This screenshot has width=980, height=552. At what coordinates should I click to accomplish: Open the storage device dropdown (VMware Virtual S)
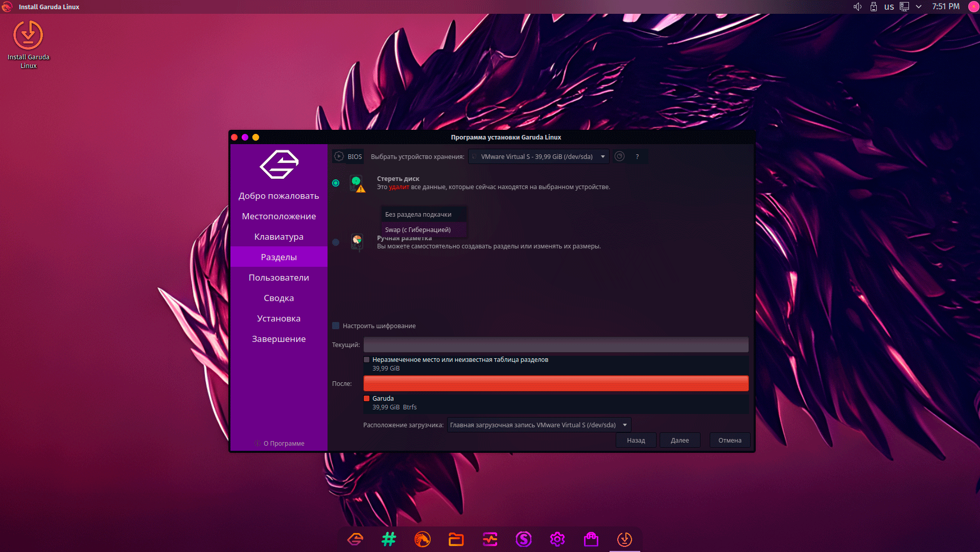tap(539, 156)
